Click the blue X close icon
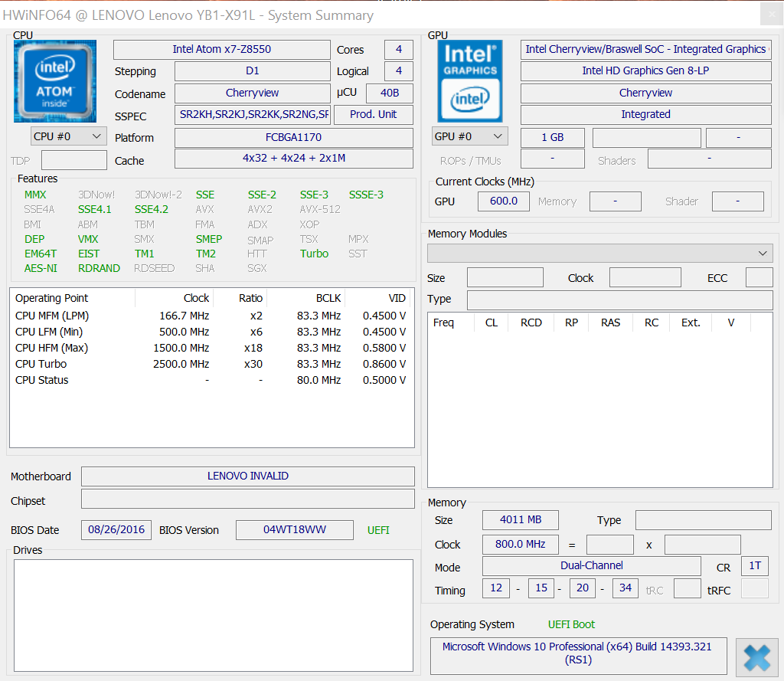The width and height of the screenshot is (784, 681). (756, 658)
